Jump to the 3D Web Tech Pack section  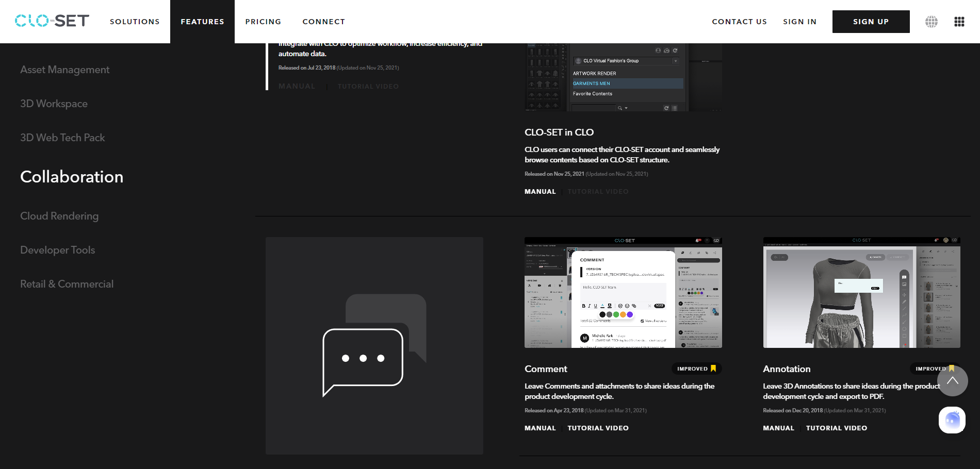(x=62, y=138)
